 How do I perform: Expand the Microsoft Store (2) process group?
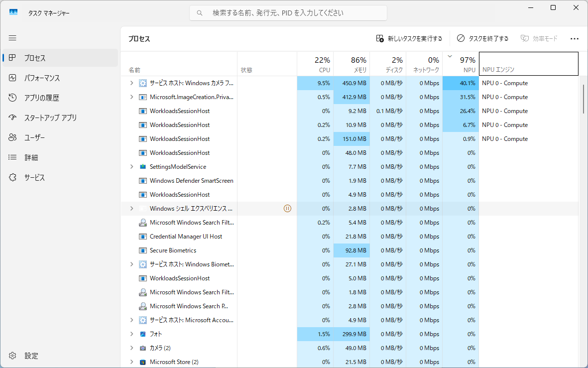click(x=131, y=362)
